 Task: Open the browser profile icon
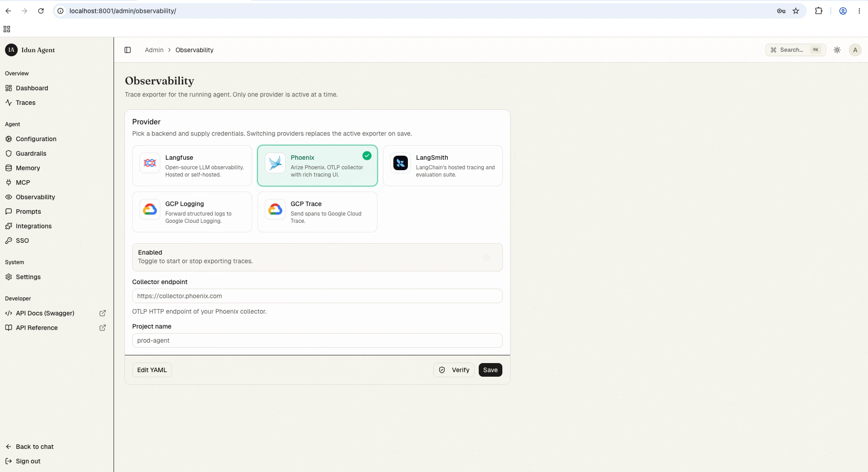843,11
